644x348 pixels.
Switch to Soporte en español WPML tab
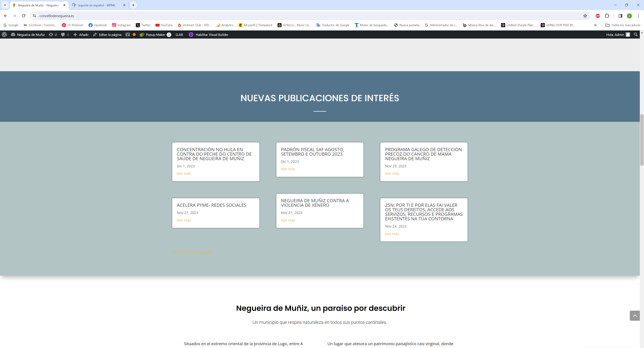point(96,5)
